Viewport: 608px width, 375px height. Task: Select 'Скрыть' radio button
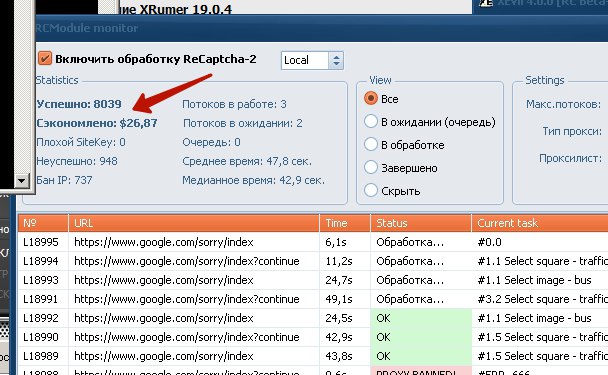371,190
